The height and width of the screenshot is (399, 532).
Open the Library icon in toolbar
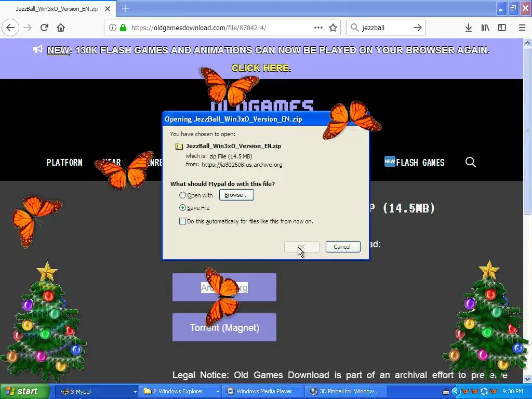click(x=485, y=28)
